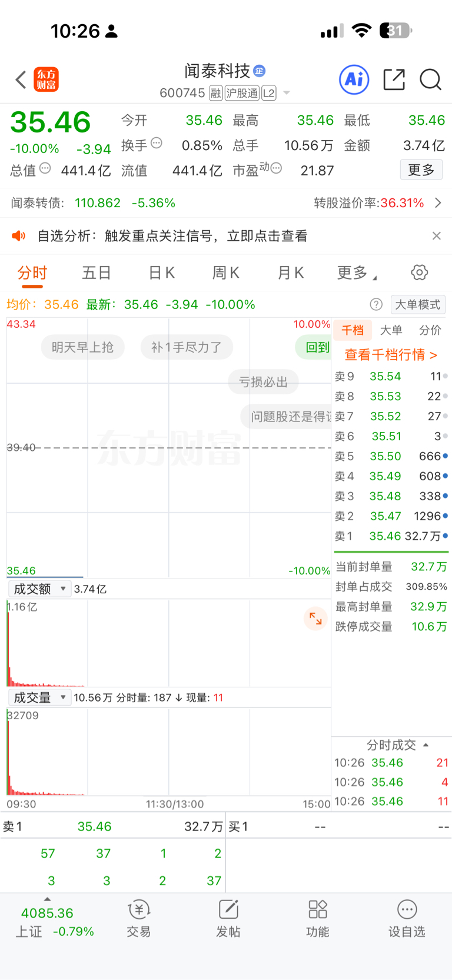Tap the blue dot beside 卖4 row
The width and height of the screenshot is (452, 980).
[446, 476]
